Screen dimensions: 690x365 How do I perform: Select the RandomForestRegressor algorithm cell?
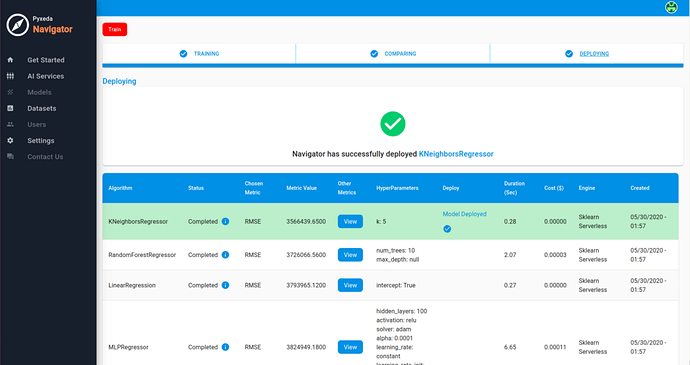click(x=142, y=255)
